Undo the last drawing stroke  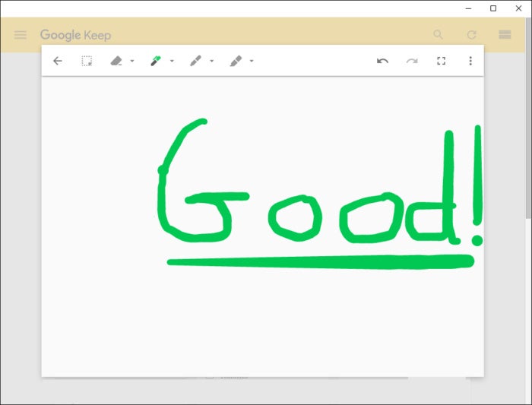382,61
